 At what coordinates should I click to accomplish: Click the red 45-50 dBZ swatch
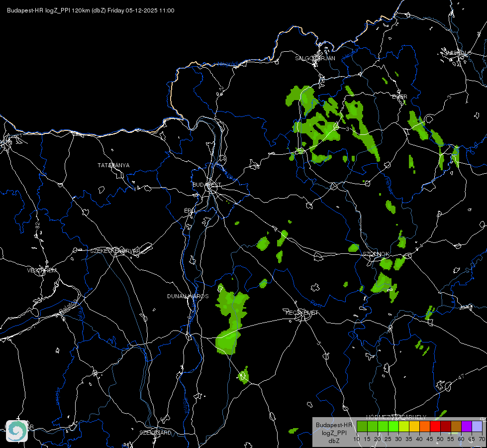point(435,426)
